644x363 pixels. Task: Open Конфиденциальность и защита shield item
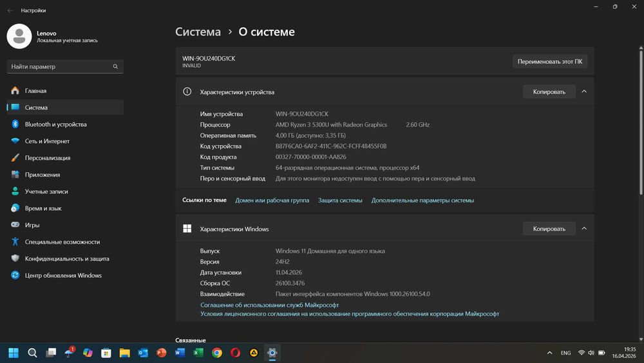pyautogui.click(x=65, y=259)
